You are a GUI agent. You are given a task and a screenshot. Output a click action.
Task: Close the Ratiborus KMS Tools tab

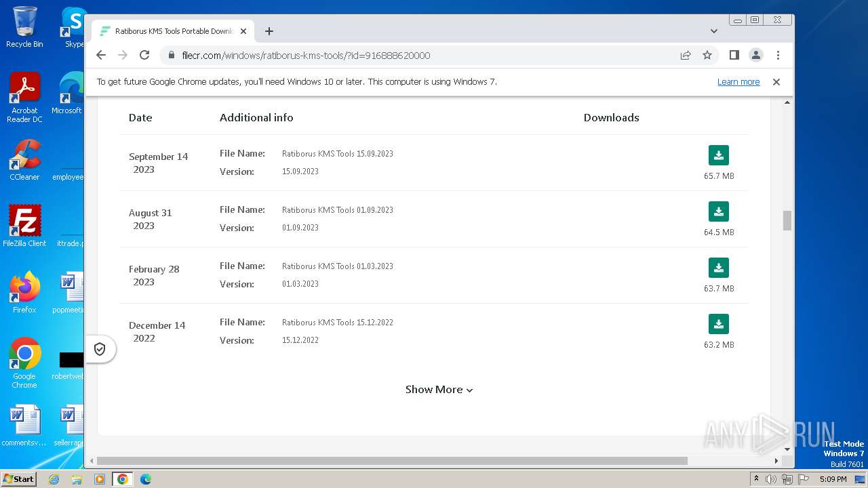click(243, 31)
